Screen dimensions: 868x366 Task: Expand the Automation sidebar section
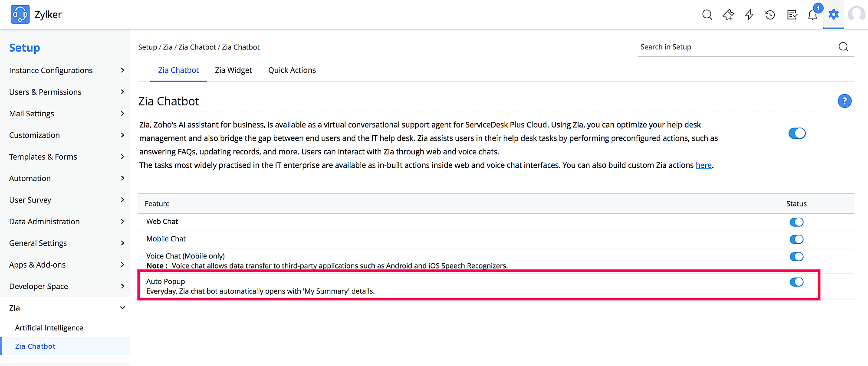(x=65, y=178)
